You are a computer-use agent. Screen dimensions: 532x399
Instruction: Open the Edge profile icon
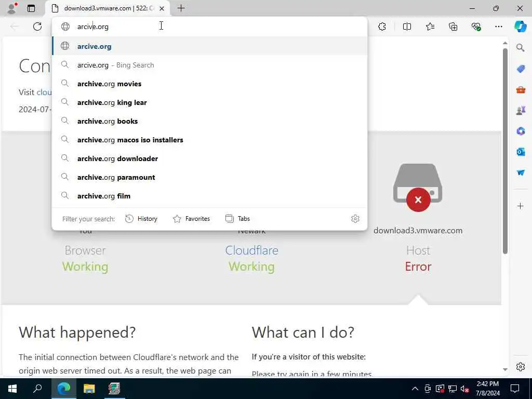click(12, 8)
